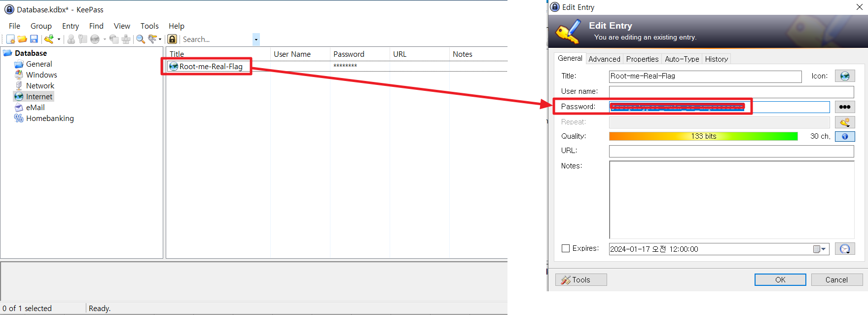
Task: Sort by the Password column header
Action: click(x=360, y=54)
